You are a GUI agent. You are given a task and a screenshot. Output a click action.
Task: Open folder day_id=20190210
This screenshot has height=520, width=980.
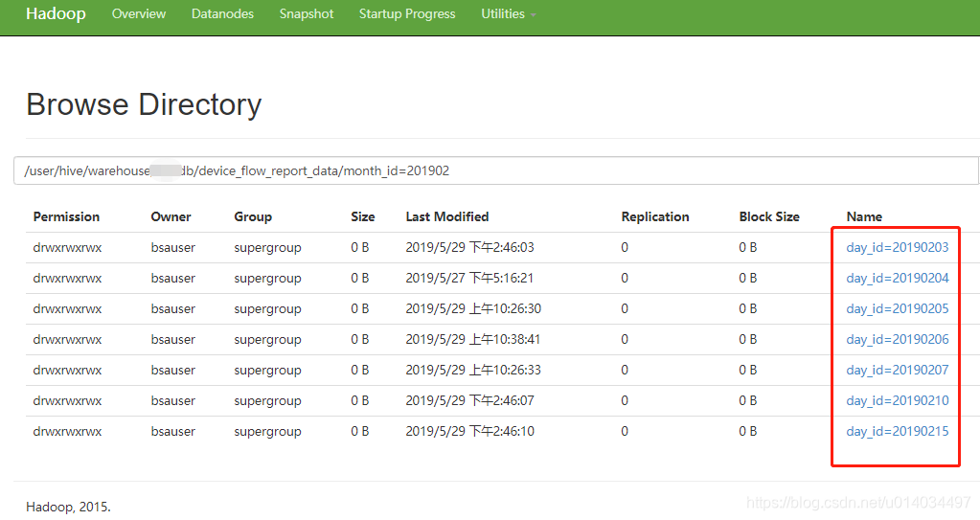[898, 400]
